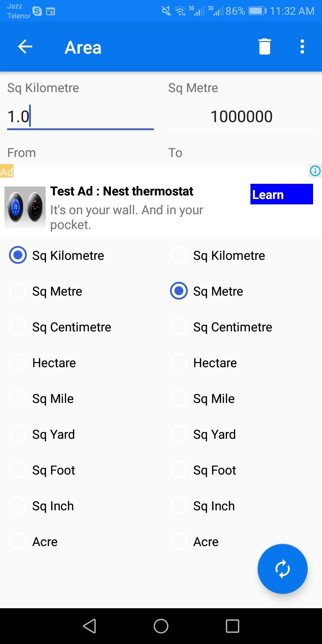Tap the trash delete icon
Screen dimensions: 322x644
265,47
